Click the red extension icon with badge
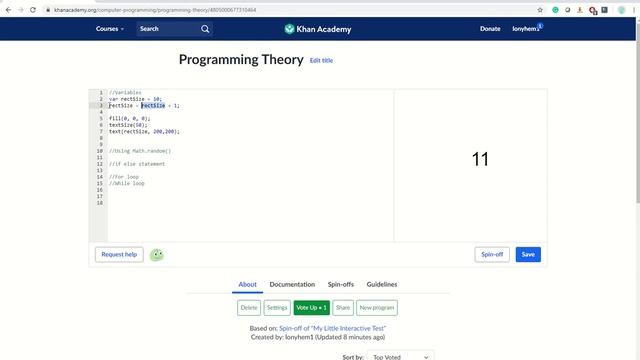The image size is (640, 360). [x=593, y=10]
